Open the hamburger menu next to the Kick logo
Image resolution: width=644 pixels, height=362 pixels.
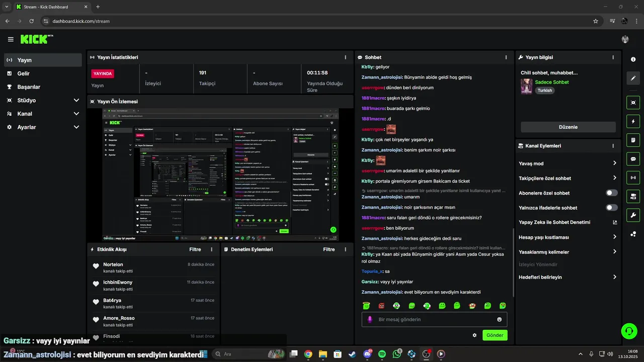point(11,39)
